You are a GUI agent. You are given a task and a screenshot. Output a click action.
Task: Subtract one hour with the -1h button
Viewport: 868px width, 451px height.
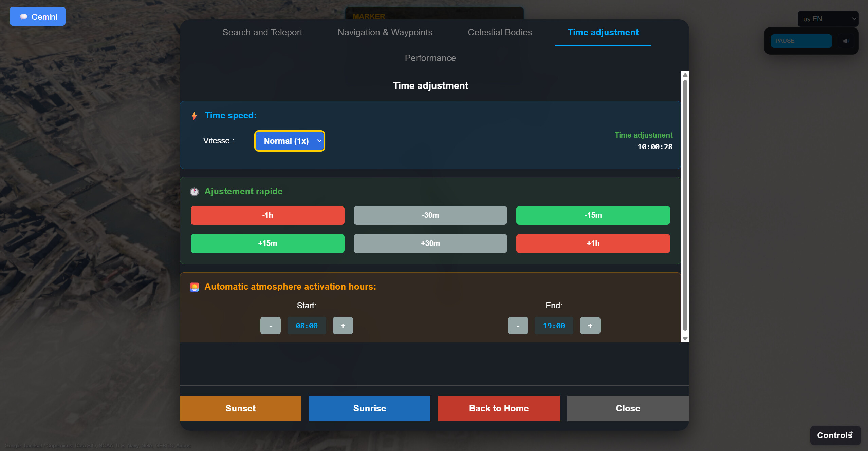click(x=267, y=215)
